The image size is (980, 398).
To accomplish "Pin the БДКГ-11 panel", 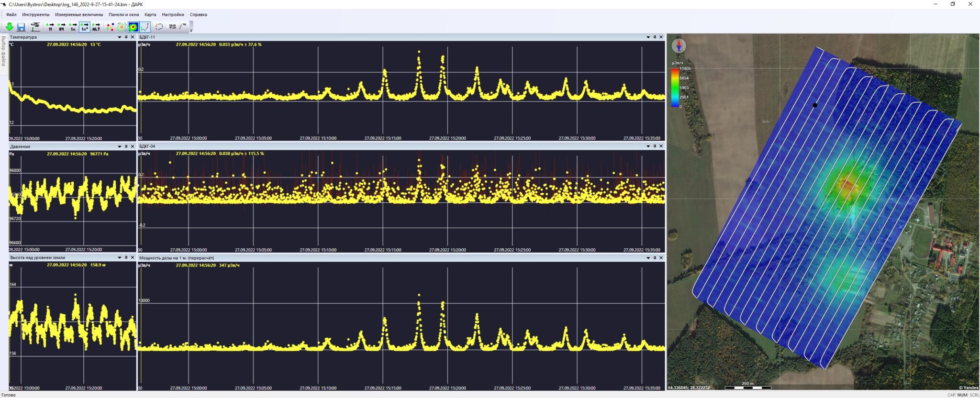I will pos(655,37).
